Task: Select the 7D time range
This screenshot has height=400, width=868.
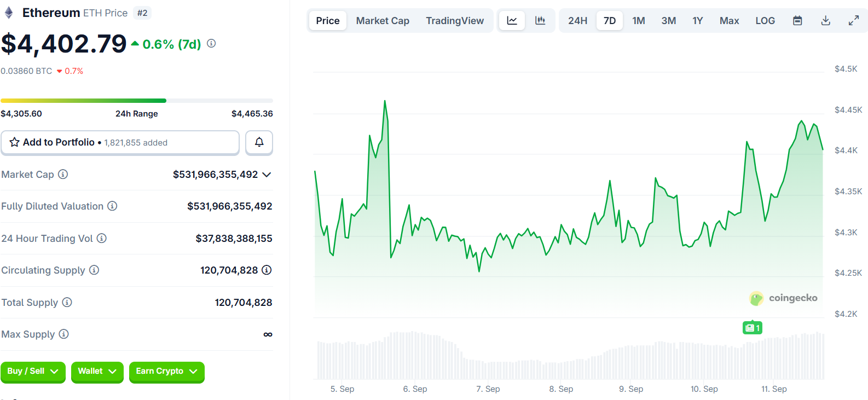Action: (x=610, y=21)
